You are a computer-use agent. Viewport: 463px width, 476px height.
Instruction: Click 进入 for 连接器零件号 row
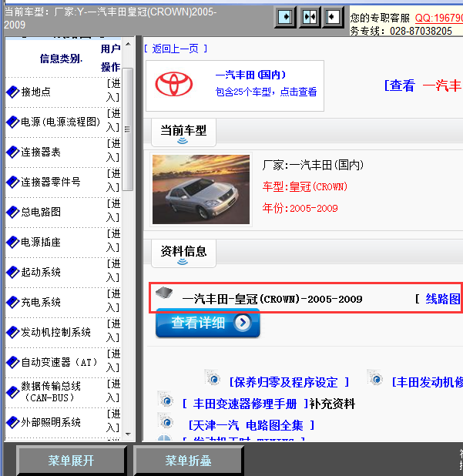pos(113,181)
